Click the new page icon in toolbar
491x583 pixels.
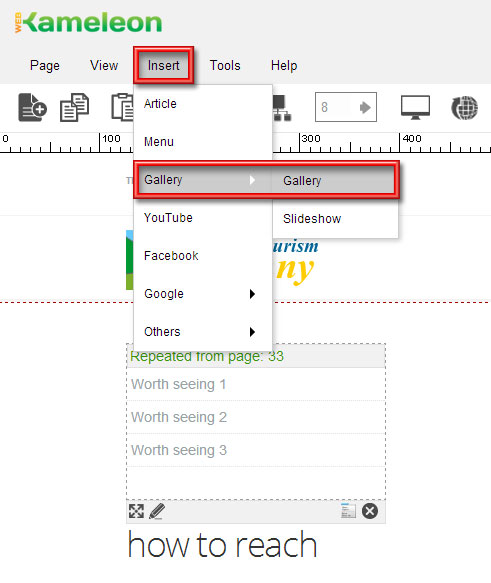32,107
